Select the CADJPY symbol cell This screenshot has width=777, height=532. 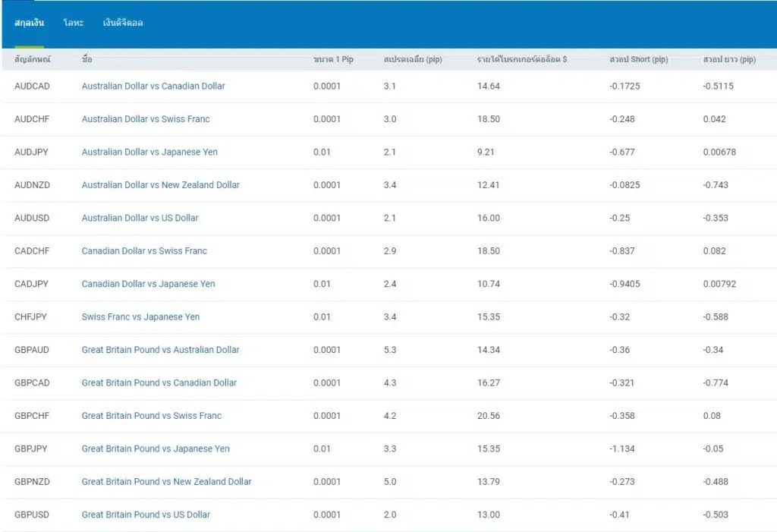click(31, 284)
